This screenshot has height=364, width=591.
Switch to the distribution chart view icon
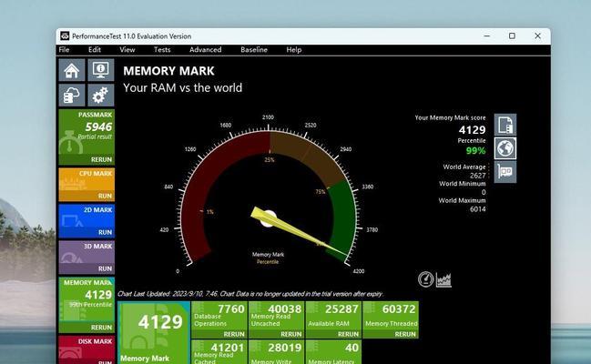(443, 280)
